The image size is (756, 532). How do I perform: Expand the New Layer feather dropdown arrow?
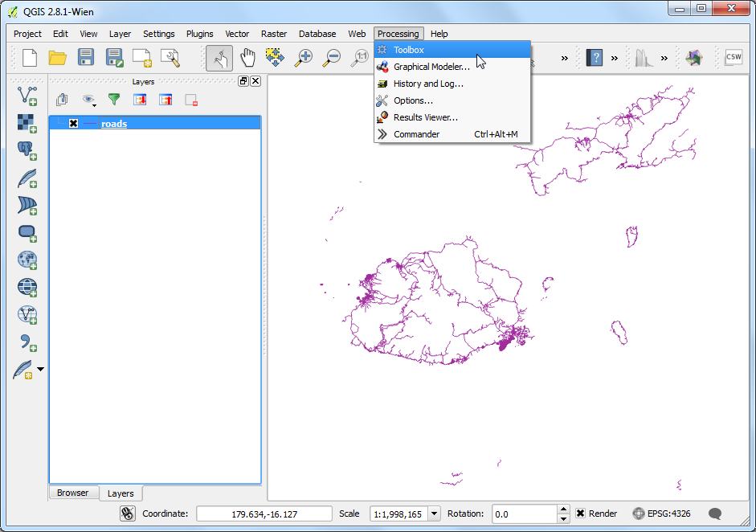pos(41,370)
